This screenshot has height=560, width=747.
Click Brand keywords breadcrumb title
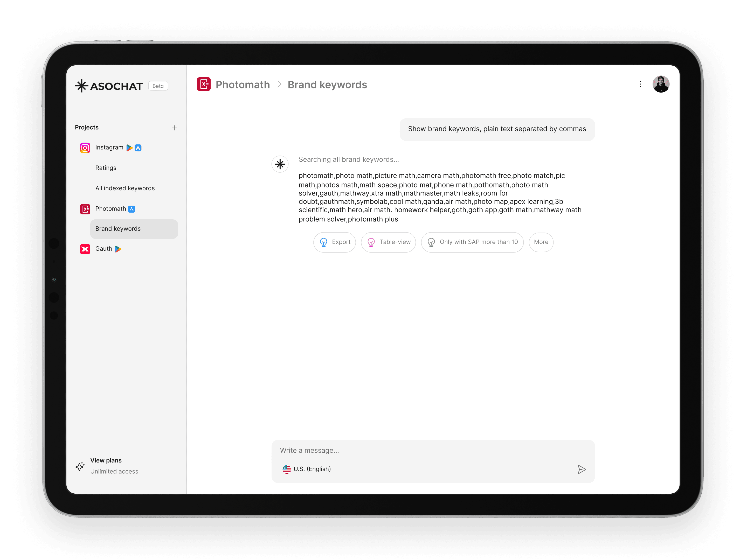pyautogui.click(x=327, y=84)
